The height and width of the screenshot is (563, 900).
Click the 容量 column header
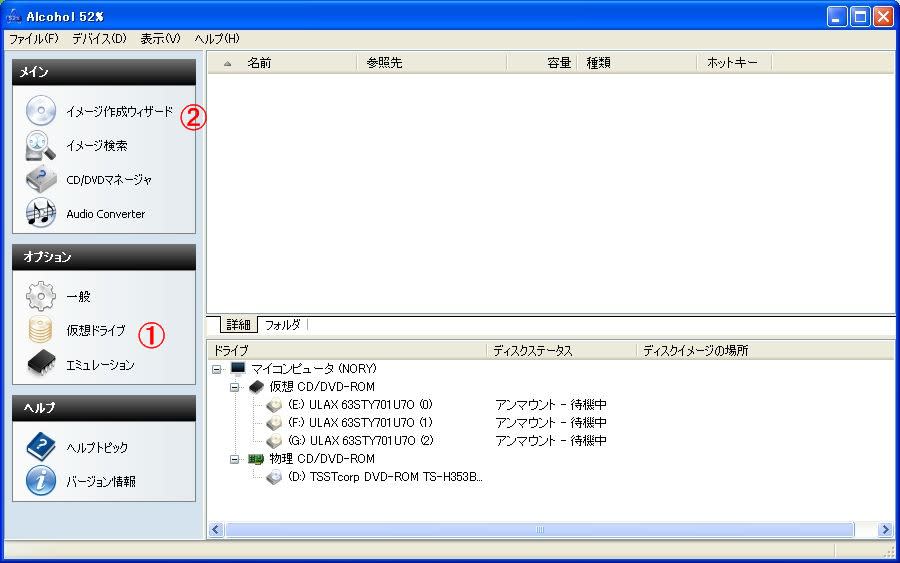[558, 63]
